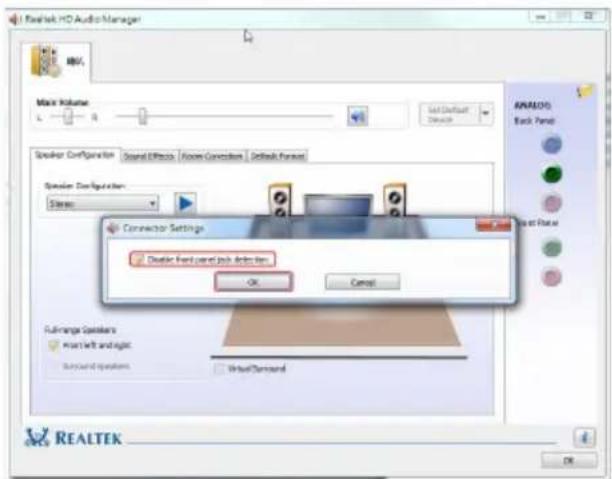Expand the Set Default Device arrow

[486, 114]
